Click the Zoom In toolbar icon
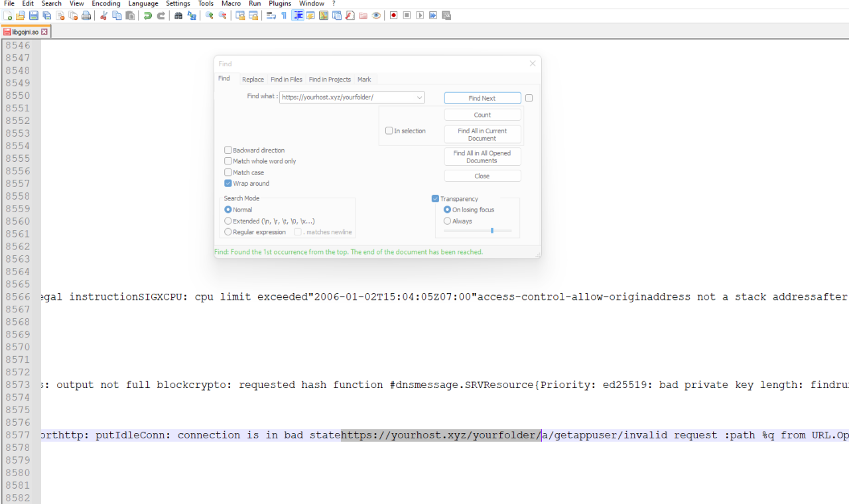The width and height of the screenshot is (849, 504). pyautogui.click(x=210, y=15)
